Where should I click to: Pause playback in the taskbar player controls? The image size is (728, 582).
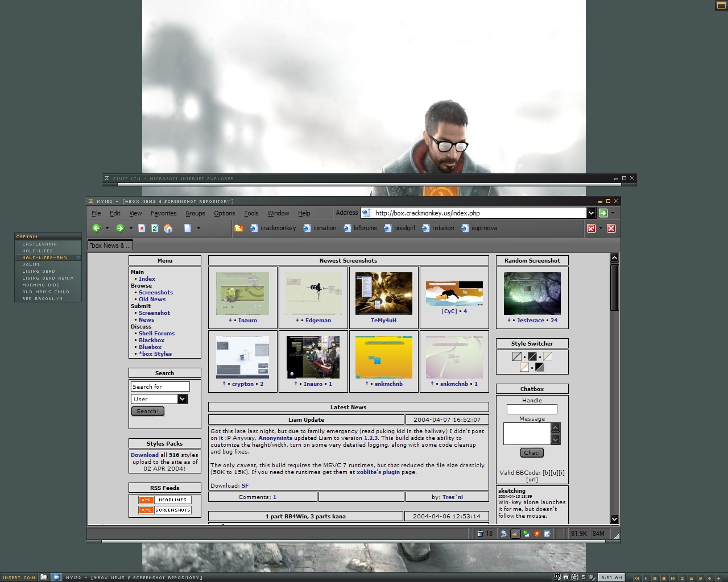click(655, 578)
